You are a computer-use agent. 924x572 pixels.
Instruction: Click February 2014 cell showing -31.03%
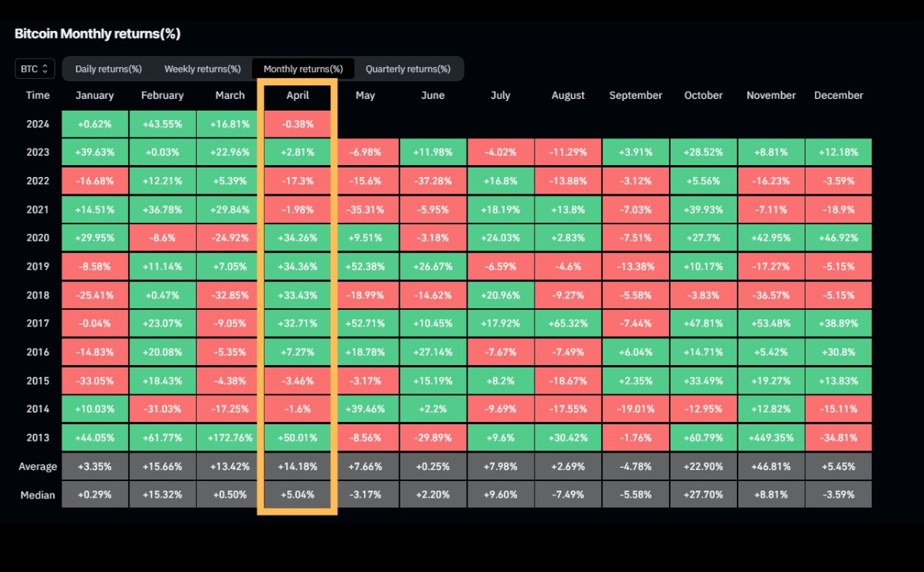coord(162,408)
